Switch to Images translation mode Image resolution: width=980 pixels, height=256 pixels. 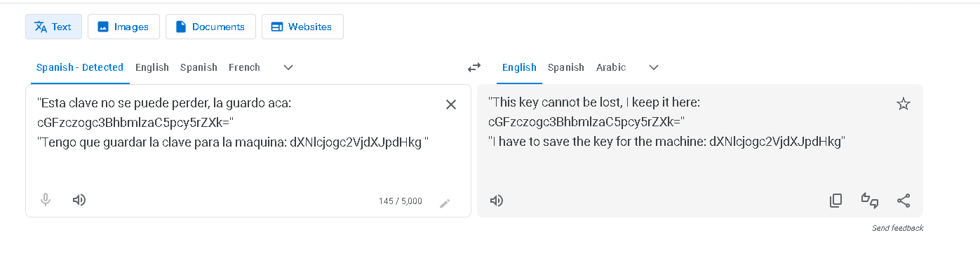[123, 27]
